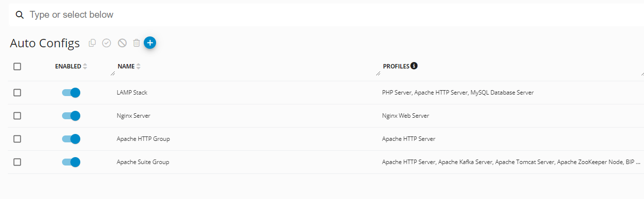
Task: Turn off the Apache HTTP Group toggle
Action: coord(71,139)
